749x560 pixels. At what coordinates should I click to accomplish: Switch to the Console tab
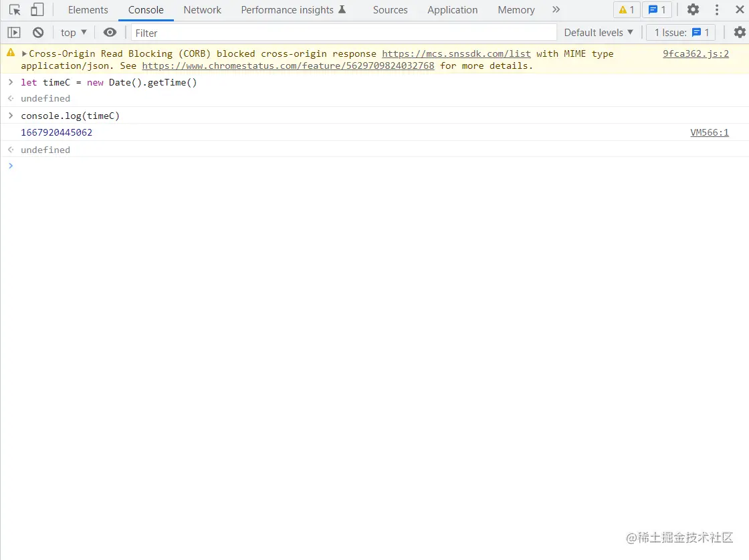[146, 10]
